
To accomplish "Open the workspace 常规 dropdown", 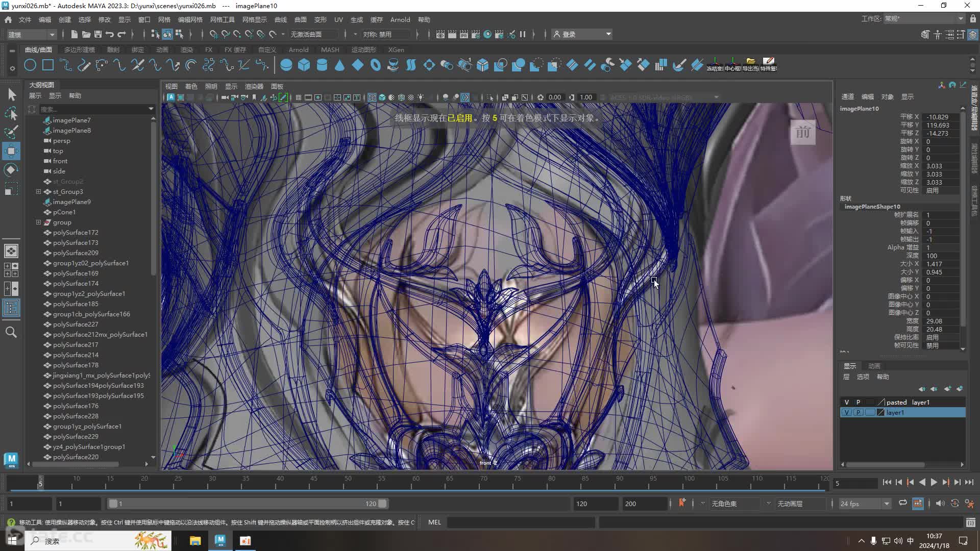I will point(924,19).
